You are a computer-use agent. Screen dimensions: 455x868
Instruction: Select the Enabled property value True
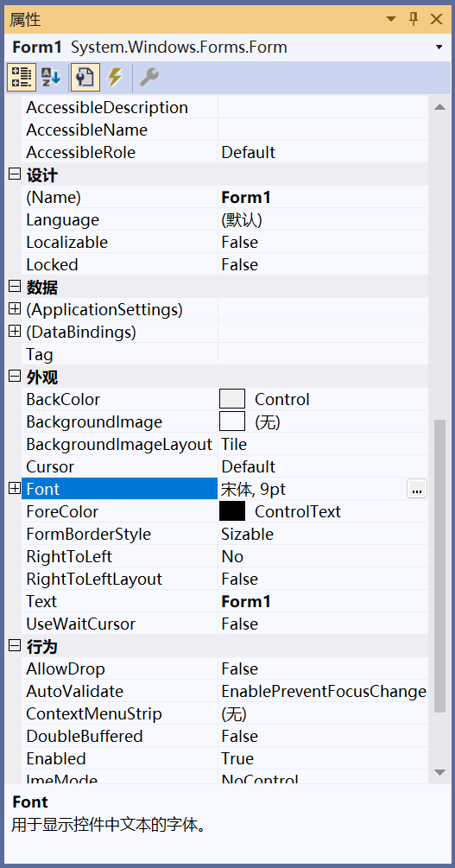point(237,758)
